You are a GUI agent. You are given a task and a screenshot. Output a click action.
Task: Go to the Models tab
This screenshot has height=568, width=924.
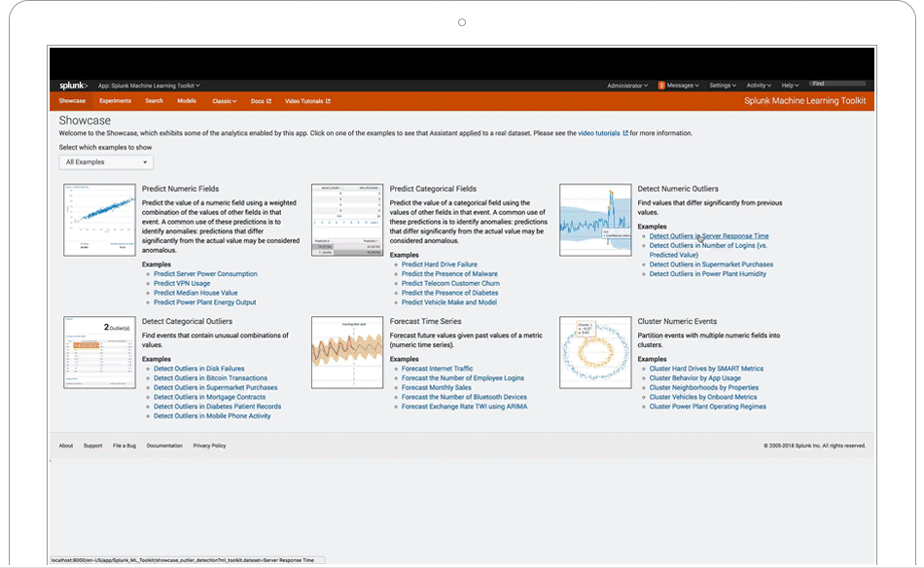pos(186,101)
